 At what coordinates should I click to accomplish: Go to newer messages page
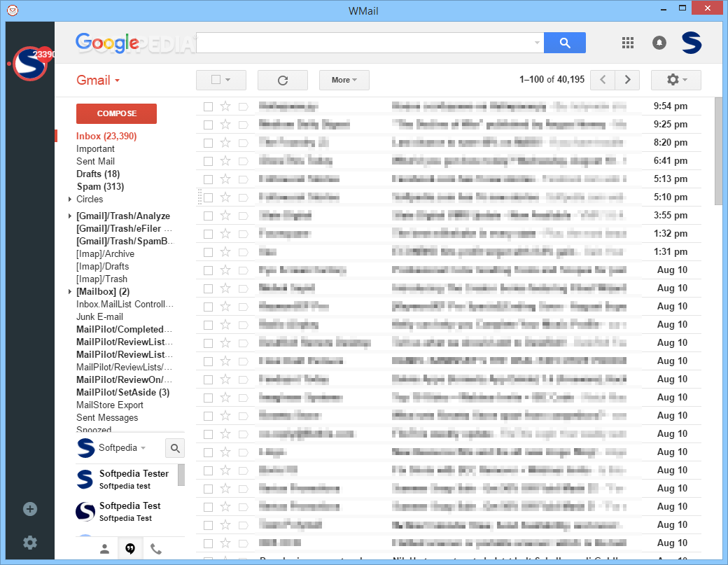pos(603,80)
